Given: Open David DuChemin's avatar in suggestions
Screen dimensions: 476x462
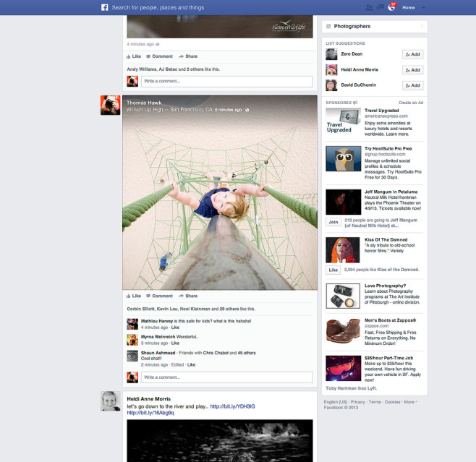Looking at the screenshot, I should click(331, 85).
